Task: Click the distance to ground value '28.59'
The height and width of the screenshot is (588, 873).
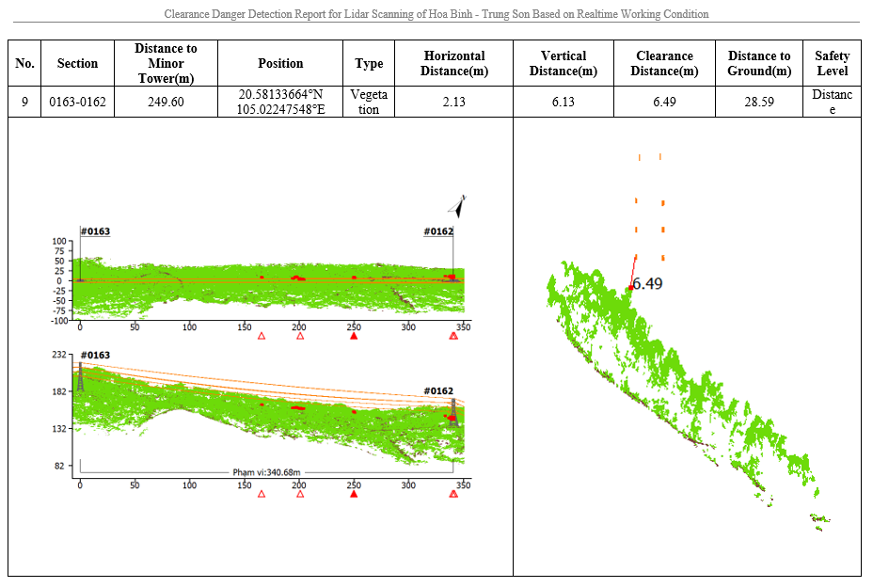Action: (759, 102)
